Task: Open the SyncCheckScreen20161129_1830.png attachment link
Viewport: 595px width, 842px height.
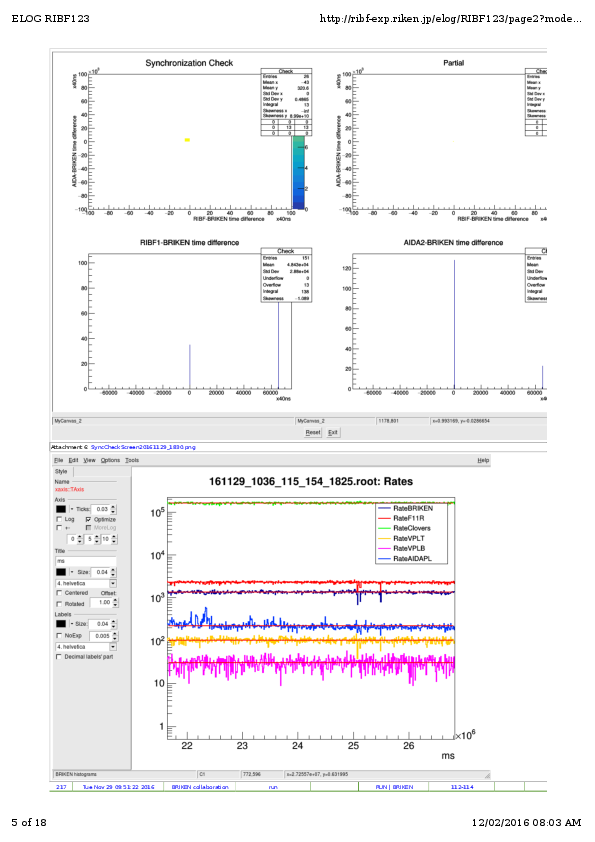Action: point(143,447)
